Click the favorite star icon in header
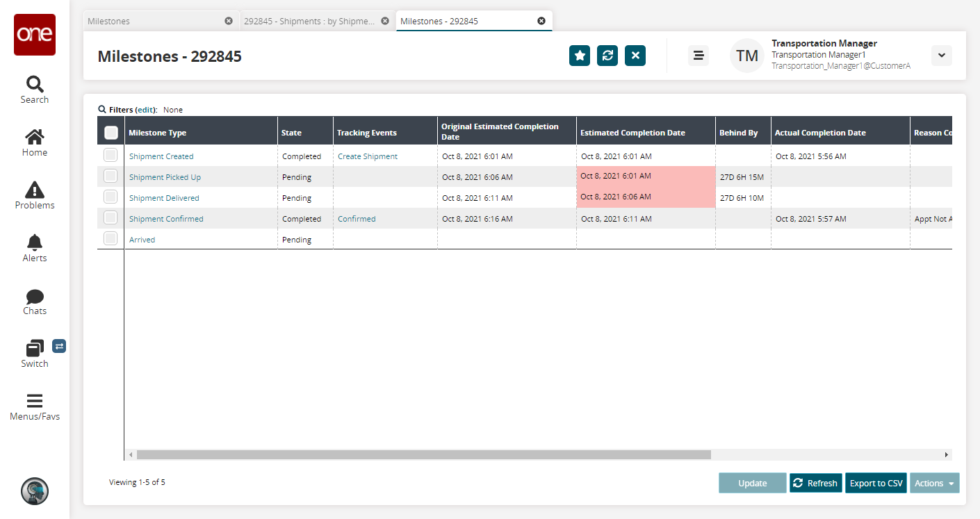The image size is (980, 519). [x=579, y=56]
